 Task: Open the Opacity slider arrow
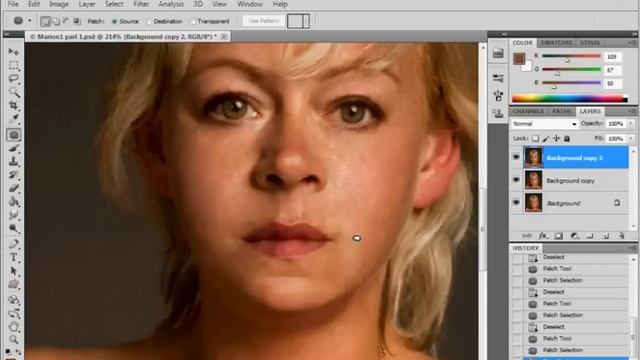(631, 124)
